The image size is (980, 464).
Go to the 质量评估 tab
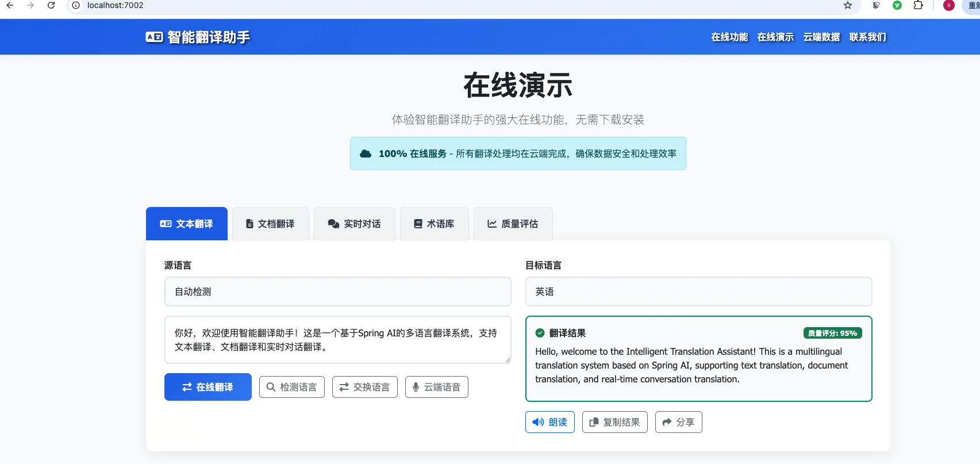(513, 224)
